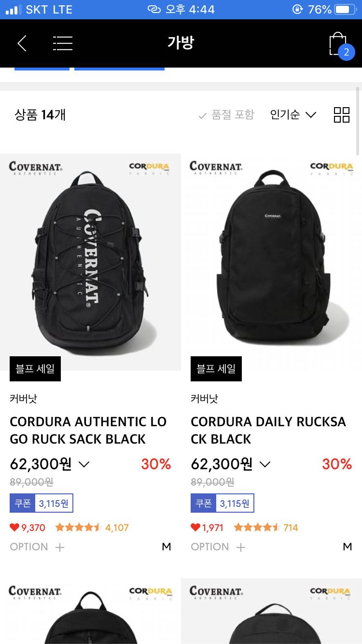362x644 pixels.
Task: Open the shopping bag cart icon
Action: click(339, 44)
